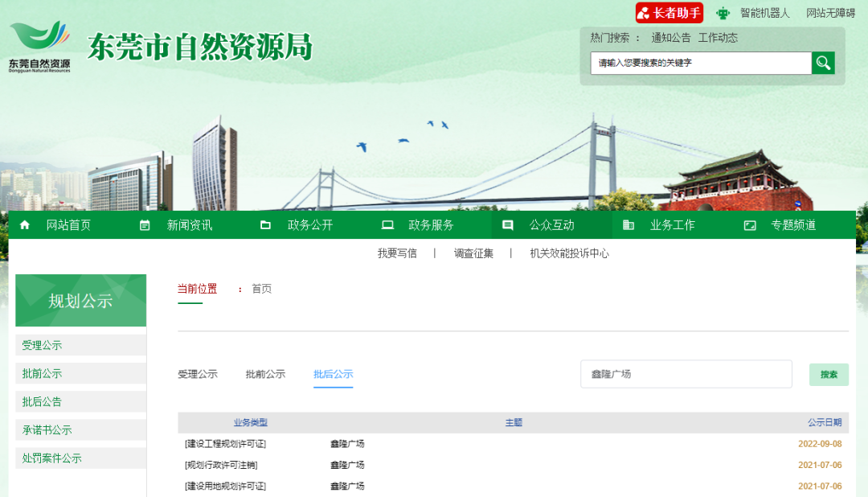Open the [规划行政许可注销] row entry
The height and width of the screenshot is (497, 868).
221,465
